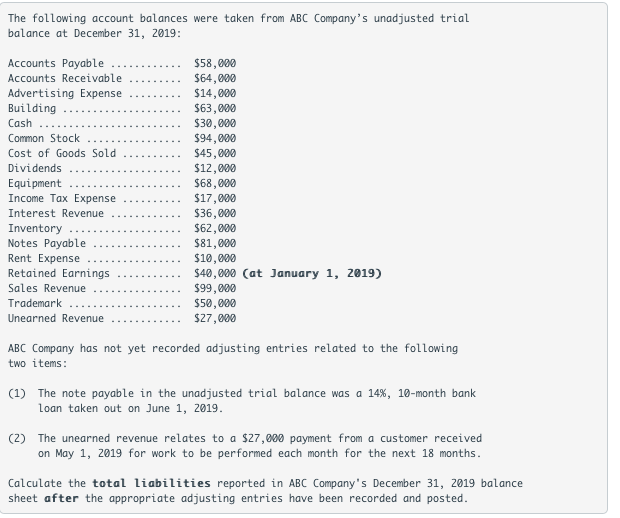Select the Equipment account label
The height and width of the screenshot is (518, 620).
[34, 183]
